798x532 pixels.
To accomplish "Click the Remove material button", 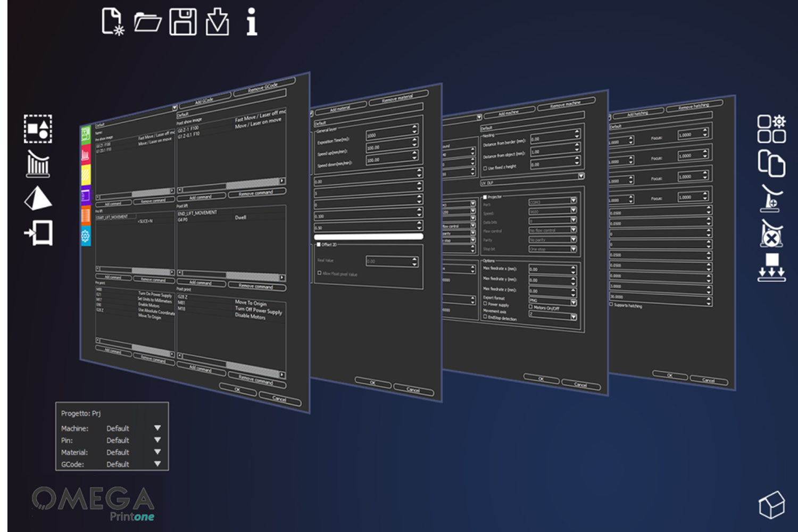I will click(x=398, y=97).
